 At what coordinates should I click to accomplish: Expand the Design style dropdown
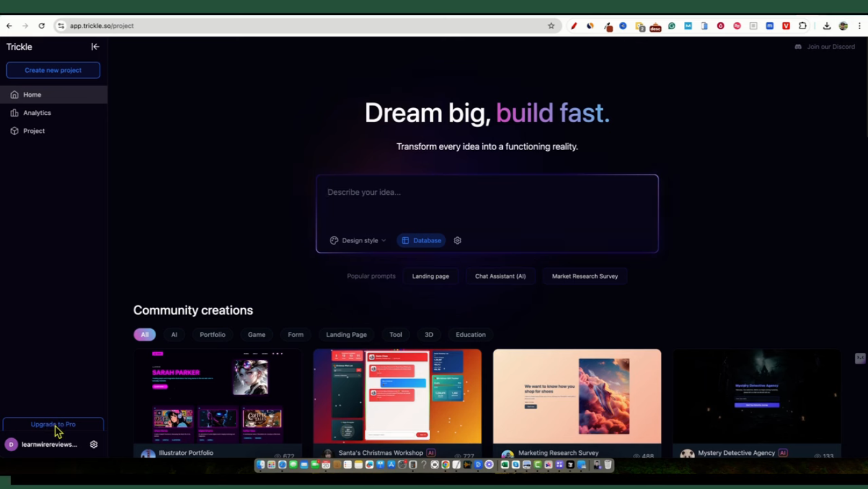click(x=358, y=240)
